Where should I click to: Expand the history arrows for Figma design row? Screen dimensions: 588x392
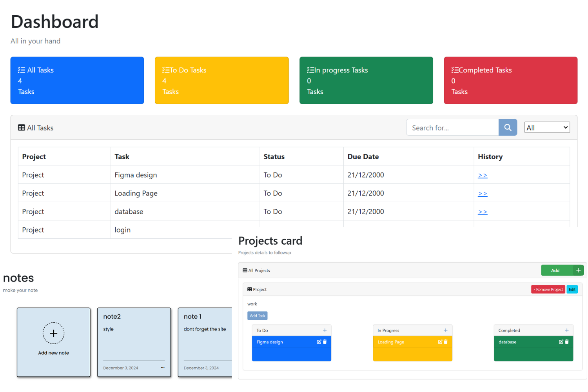tap(483, 175)
